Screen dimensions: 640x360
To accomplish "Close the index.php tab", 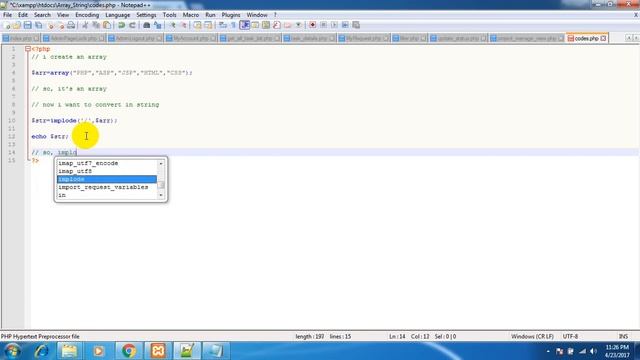I will point(36,38).
